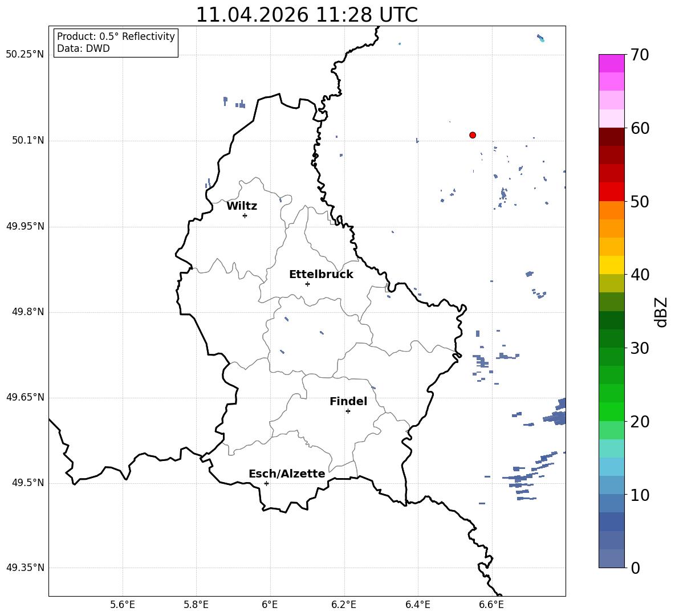Select the Ettelbruck city label
Viewport: 675px width, 616px height.
[x=321, y=275]
